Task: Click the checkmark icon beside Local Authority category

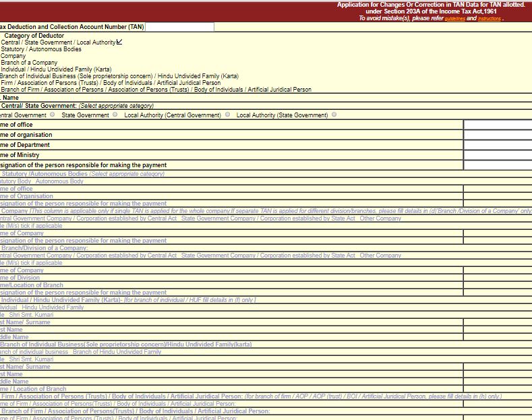Action: 119,42
